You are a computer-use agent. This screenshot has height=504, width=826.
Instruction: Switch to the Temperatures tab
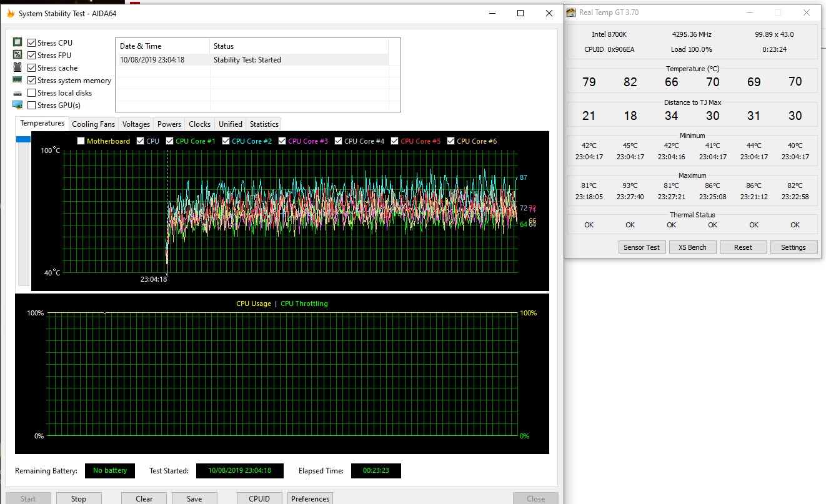click(x=42, y=123)
